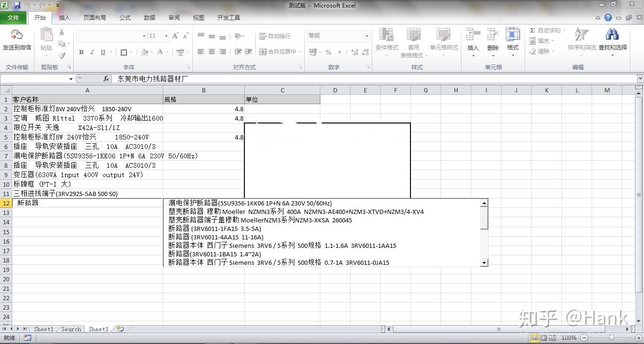Toggle bold formatting
This screenshot has width=644, height=344.
pyautogui.click(x=81, y=52)
